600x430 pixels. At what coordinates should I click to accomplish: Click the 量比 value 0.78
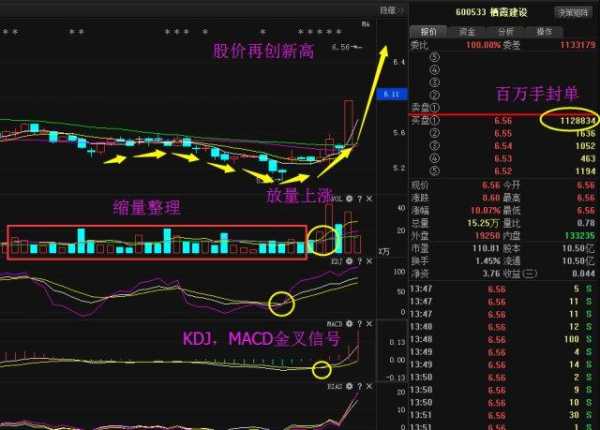point(587,223)
